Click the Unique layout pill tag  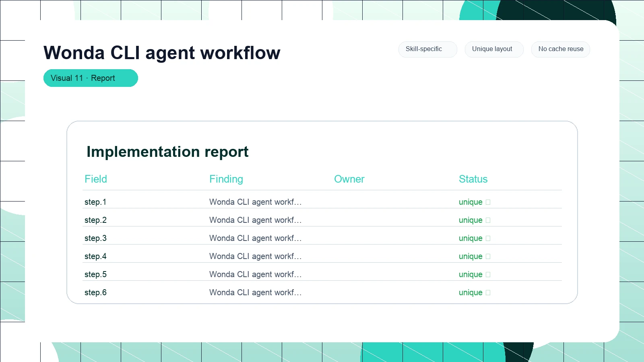(x=494, y=49)
